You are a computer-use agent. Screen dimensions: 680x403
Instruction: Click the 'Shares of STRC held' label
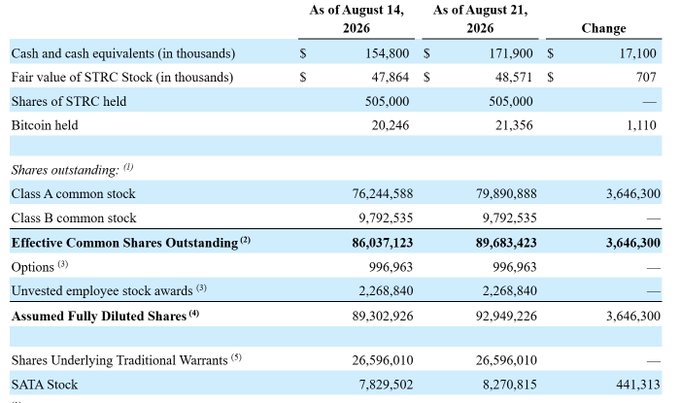coord(69,101)
